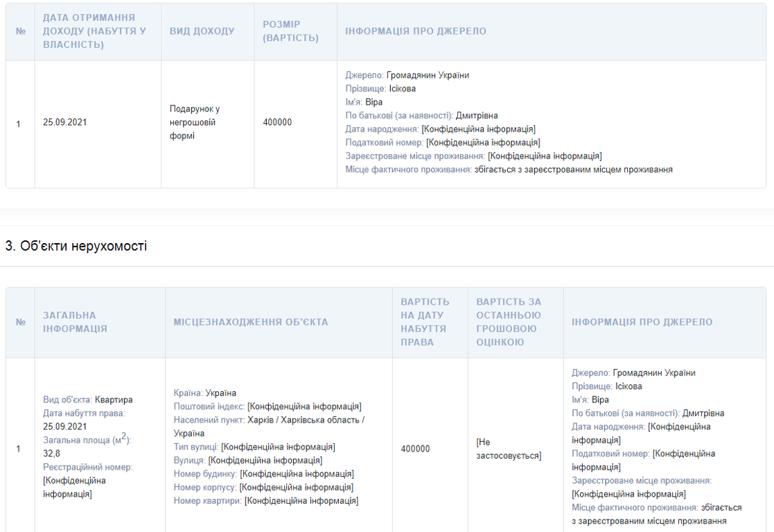Click 'ВАРТІСТЬ НА ДАТУ НАБУТТЯ ПРАВА' header
This screenshot has height=532, width=774.
pos(425,322)
